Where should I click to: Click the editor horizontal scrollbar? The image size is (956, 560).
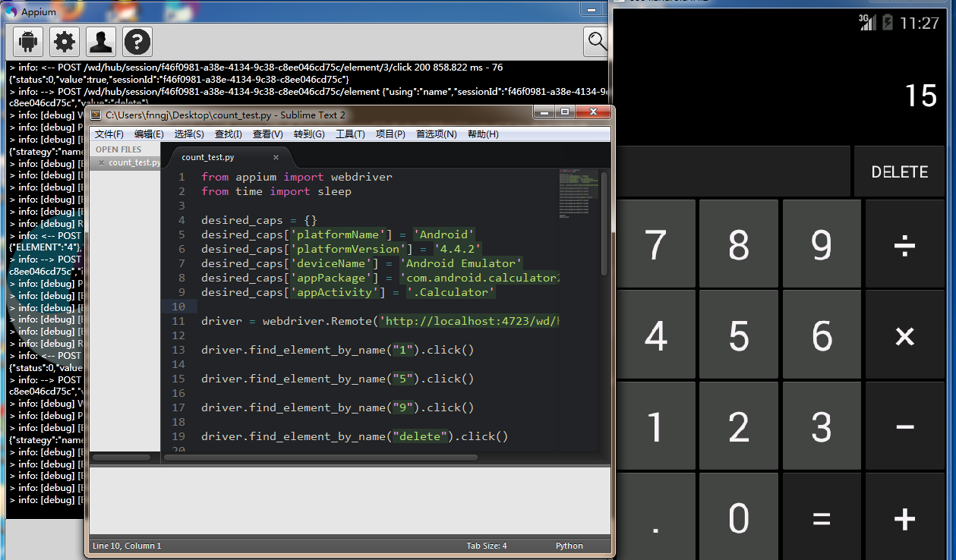click(320, 458)
